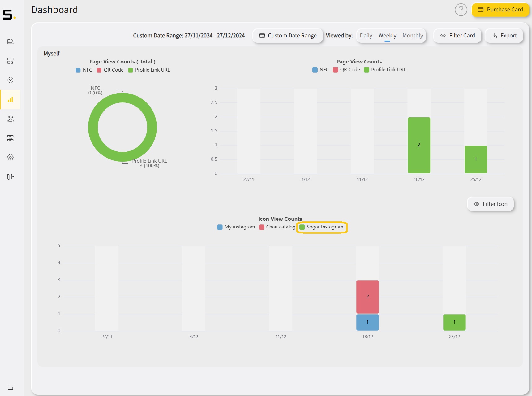Open the grid dashboard sidebar icon
532x396 pixels.
(10, 61)
